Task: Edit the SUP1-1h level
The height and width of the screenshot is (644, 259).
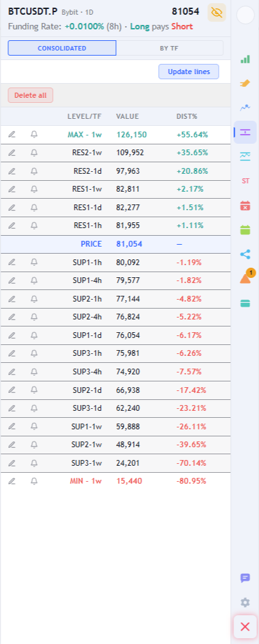Action: pos(12,262)
